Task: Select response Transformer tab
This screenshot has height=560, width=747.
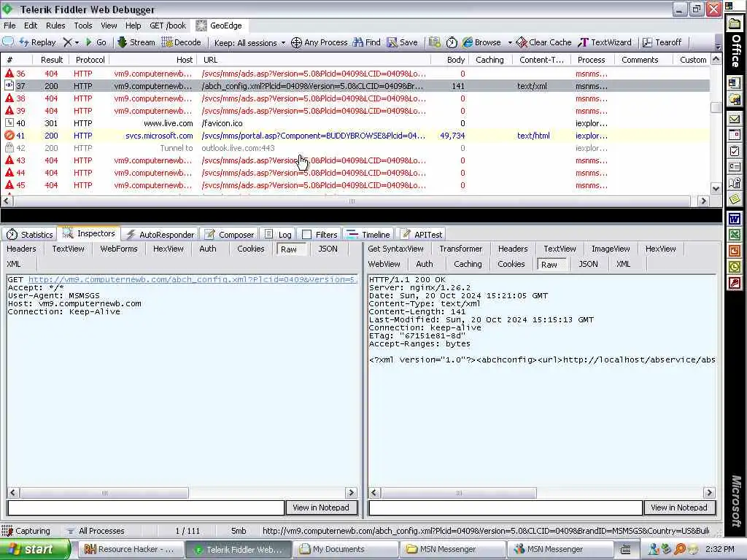Action: (461, 249)
